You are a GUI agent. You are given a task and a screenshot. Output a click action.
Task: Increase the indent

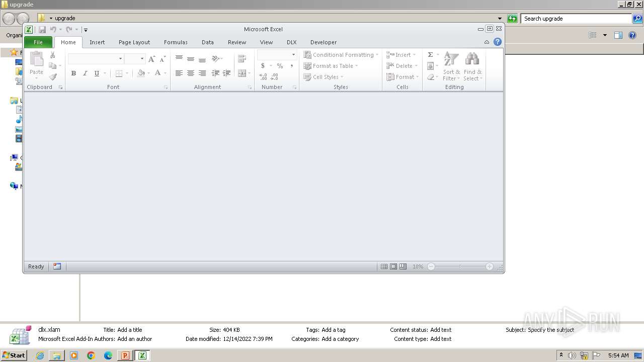[x=227, y=73]
